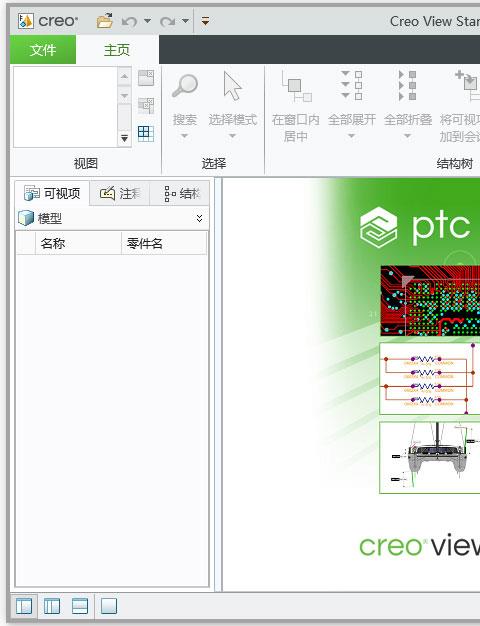Expand the 模型 panel chevron
The image size is (480, 626).
199,218
